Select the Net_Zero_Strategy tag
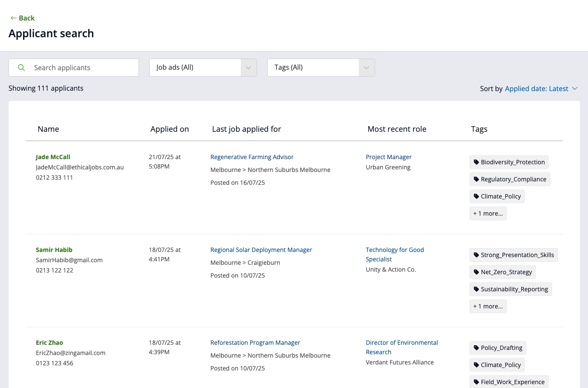588x388 pixels. pyautogui.click(x=502, y=272)
